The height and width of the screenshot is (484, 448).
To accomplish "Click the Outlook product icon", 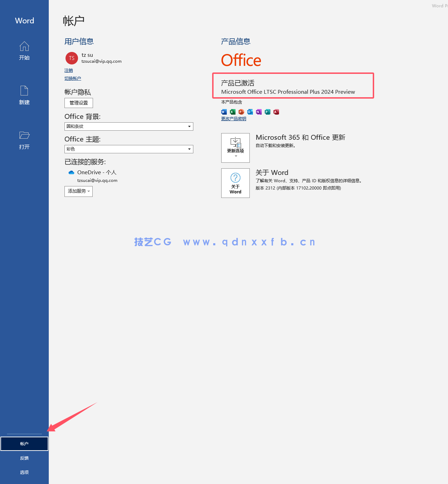I will click(250, 112).
